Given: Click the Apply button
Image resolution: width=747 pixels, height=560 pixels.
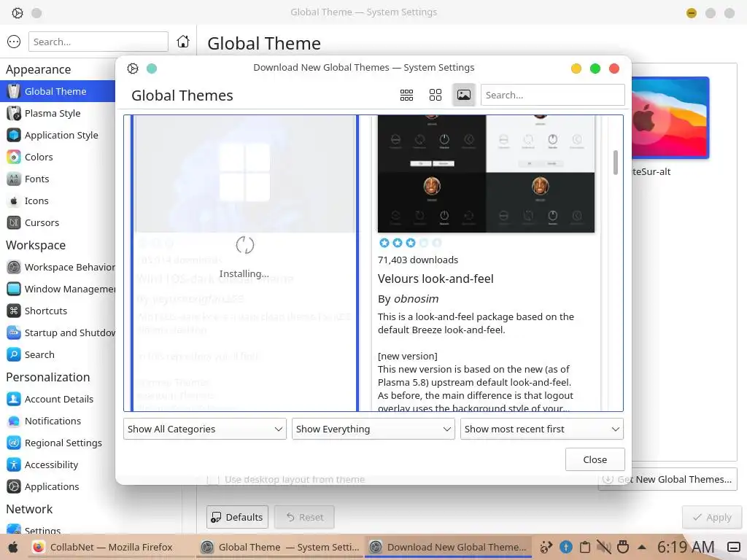Looking at the screenshot, I should (x=712, y=517).
